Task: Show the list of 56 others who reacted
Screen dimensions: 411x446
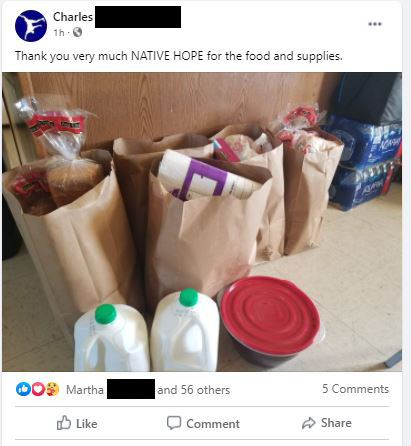Action: point(194,390)
